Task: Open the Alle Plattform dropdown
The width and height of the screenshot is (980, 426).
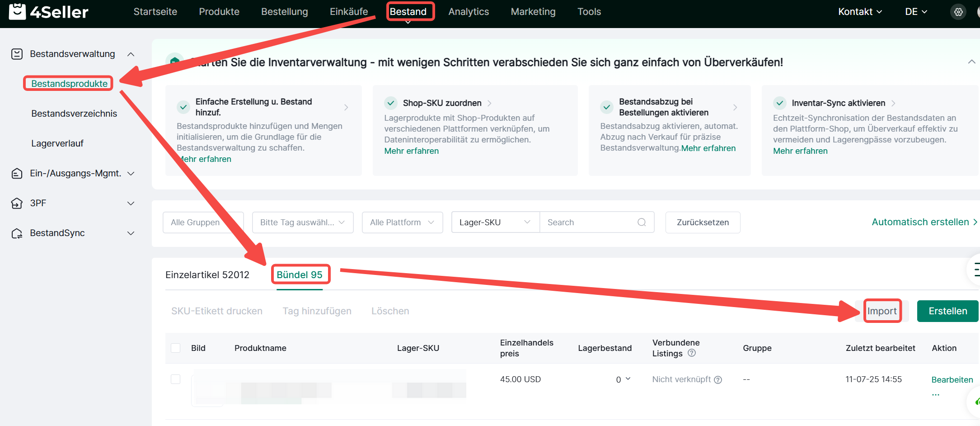Action: click(402, 222)
